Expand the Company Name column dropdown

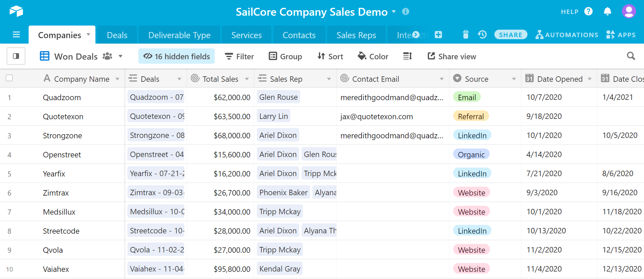[x=118, y=79]
